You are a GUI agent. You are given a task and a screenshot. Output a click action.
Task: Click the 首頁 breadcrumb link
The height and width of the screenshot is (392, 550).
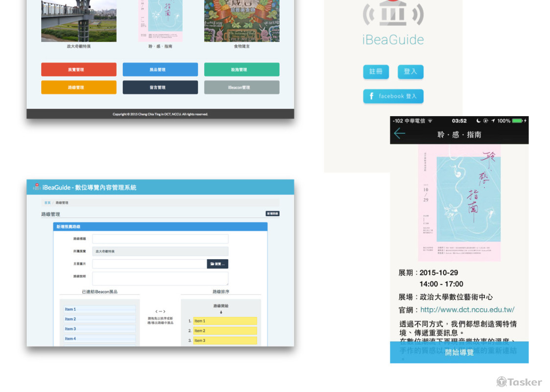[x=48, y=202]
